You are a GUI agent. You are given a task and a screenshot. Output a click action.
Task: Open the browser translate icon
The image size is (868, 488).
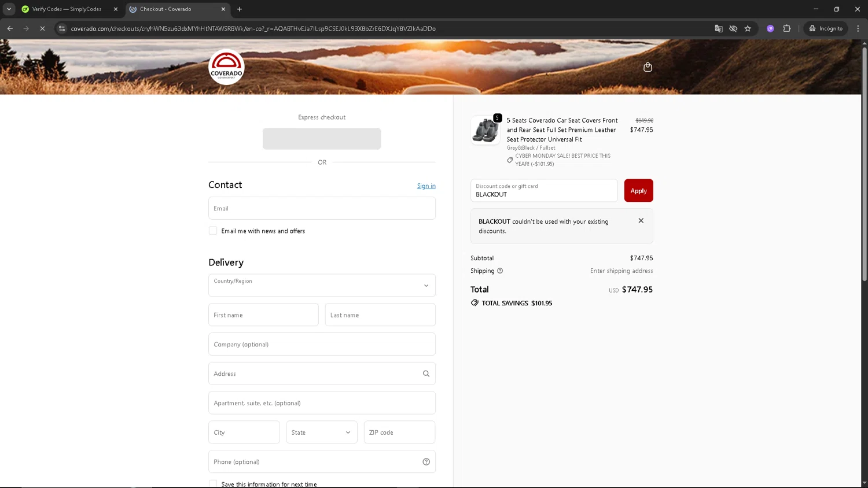[719, 28]
